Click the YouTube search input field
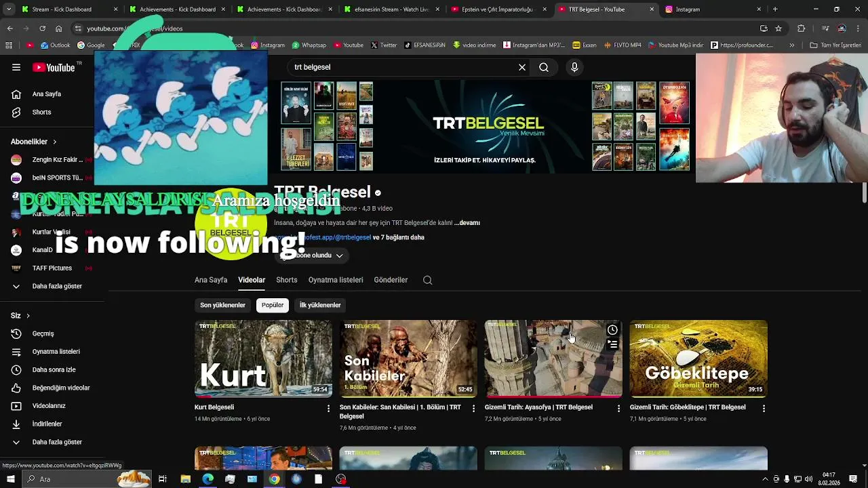 403,67
